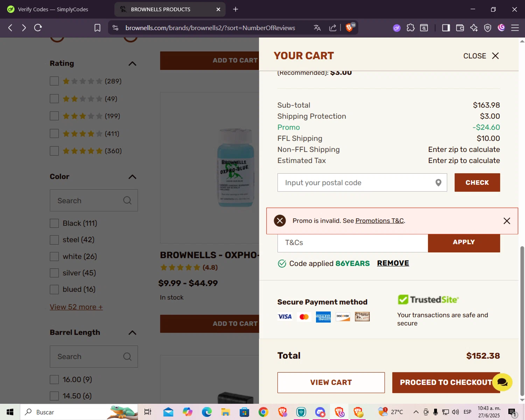Open the live chat bubble icon
The image size is (525, 420).
click(502, 382)
